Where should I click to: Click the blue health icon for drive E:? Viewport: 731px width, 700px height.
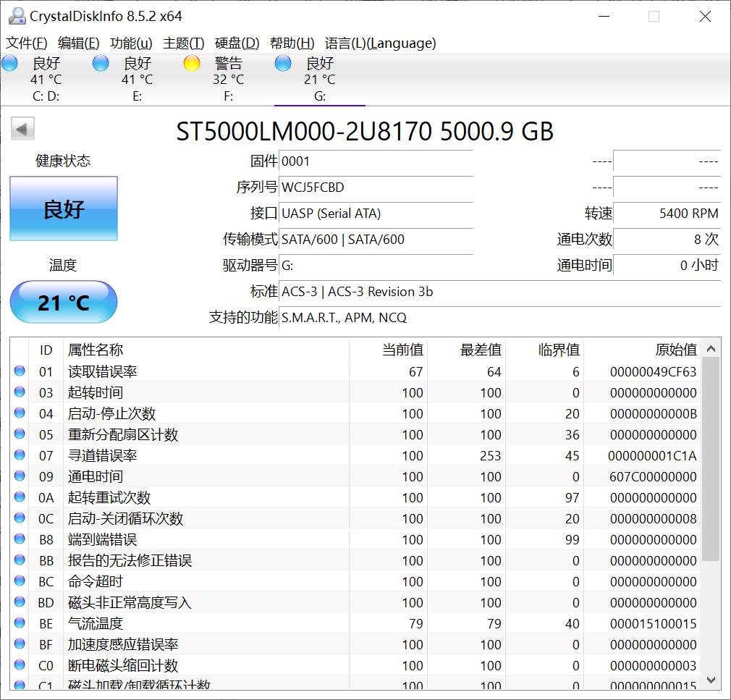pyautogui.click(x=101, y=64)
